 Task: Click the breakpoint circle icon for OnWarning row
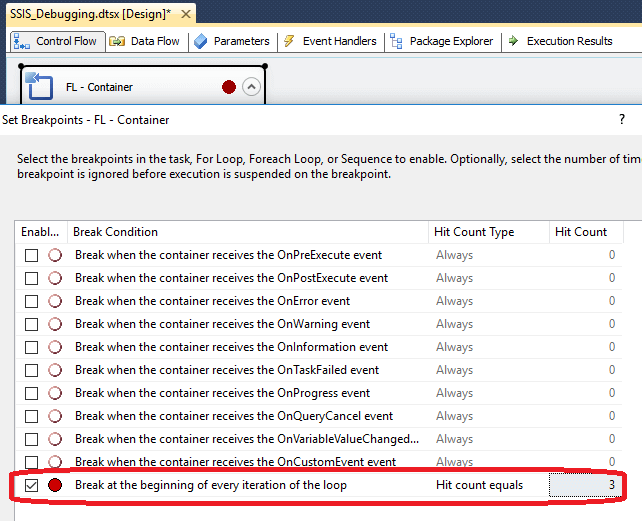55,324
